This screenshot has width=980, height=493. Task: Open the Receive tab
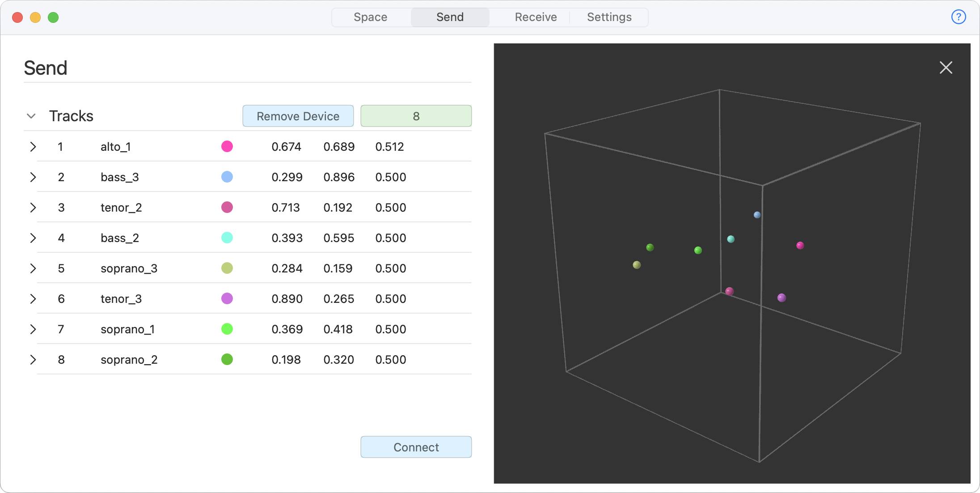pyautogui.click(x=536, y=17)
